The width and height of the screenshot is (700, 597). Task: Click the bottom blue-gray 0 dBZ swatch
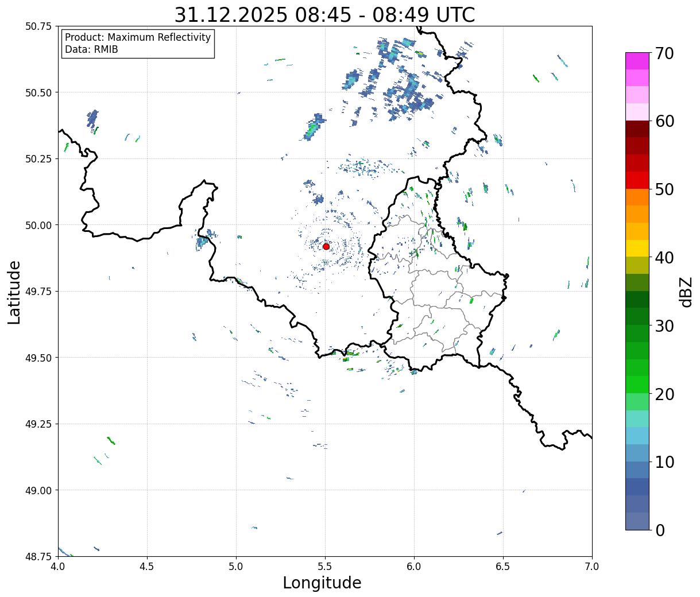tap(637, 521)
